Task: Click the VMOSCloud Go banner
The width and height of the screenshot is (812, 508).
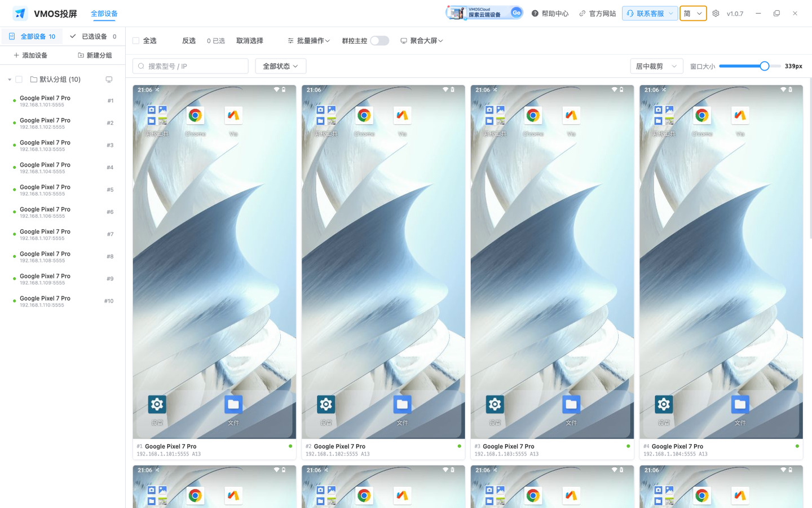Action: point(485,13)
